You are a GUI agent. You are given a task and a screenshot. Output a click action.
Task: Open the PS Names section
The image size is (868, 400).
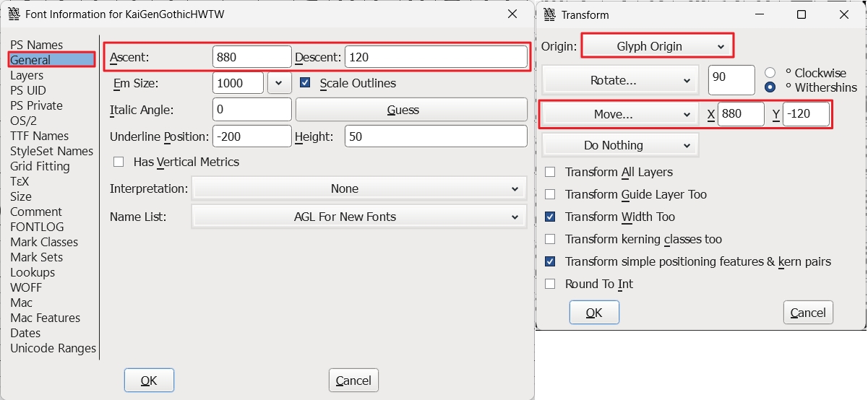pos(36,45)
